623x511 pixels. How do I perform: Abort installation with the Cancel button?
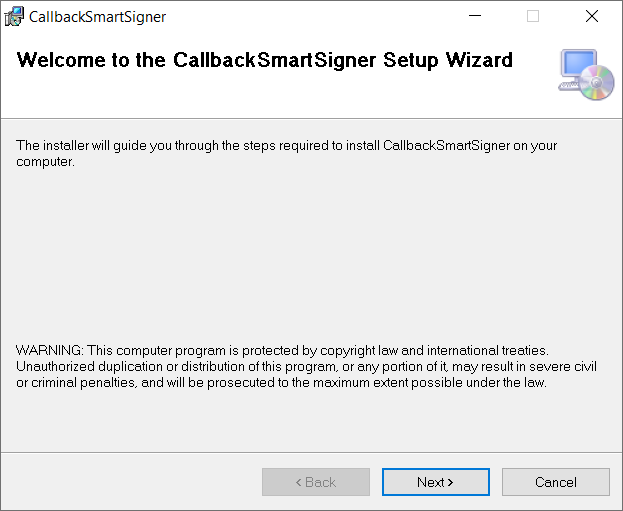tap(556, 482)
